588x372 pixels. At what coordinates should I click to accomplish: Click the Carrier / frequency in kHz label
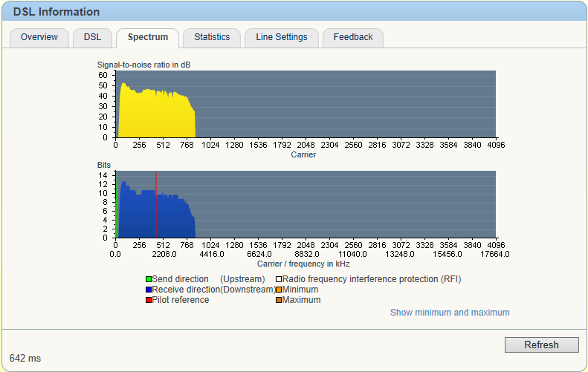click(303, 264)
